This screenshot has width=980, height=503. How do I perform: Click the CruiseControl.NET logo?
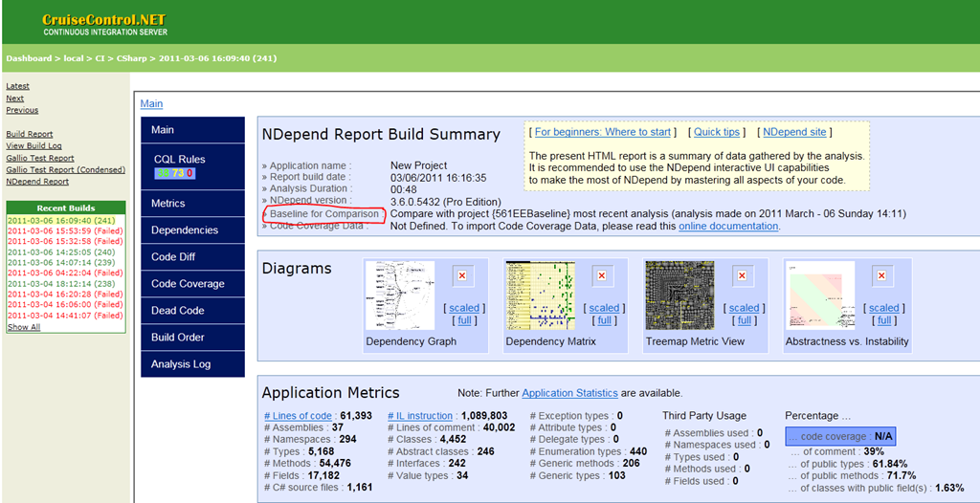pos(105,24)
